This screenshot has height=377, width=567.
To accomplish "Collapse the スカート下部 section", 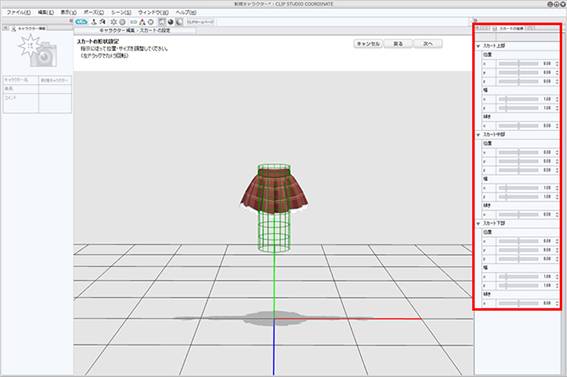I will pyautogui.click(x=478, y=224).
